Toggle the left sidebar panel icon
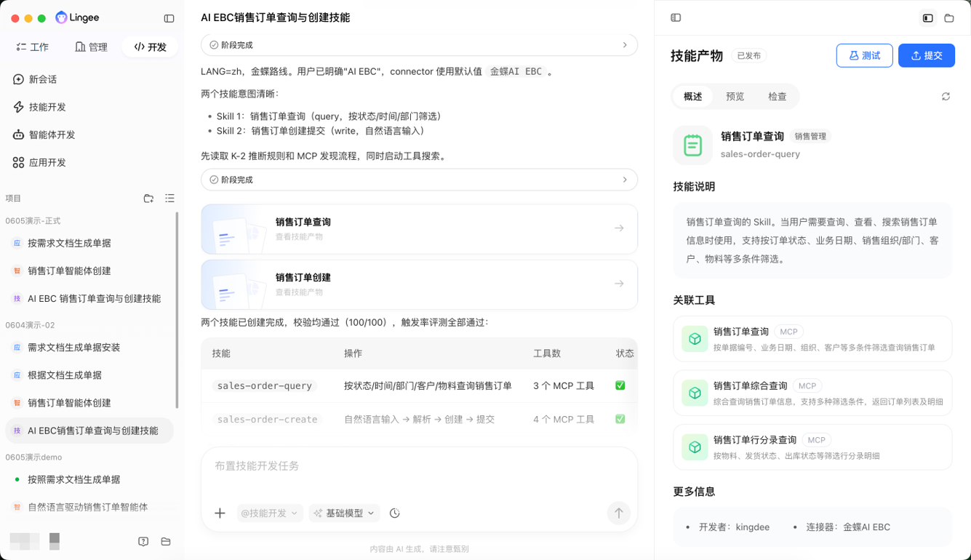 (x=169, y=18)
